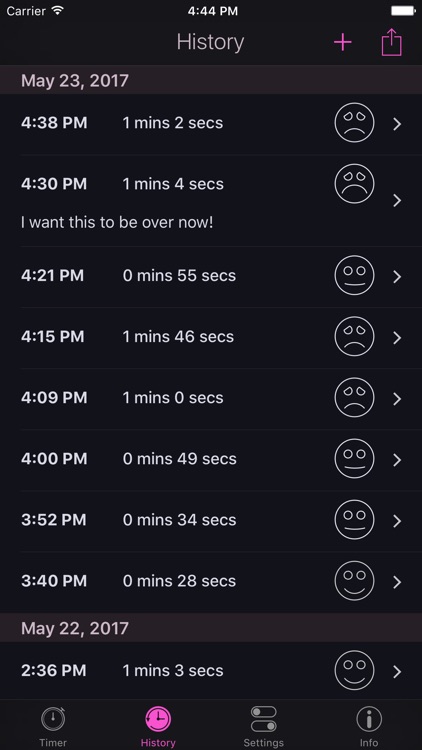The height and width of the screenshot is (750, 422).
Task: Tap the happy face on 2:36 PM entry
Action: [x=354, y=670]
